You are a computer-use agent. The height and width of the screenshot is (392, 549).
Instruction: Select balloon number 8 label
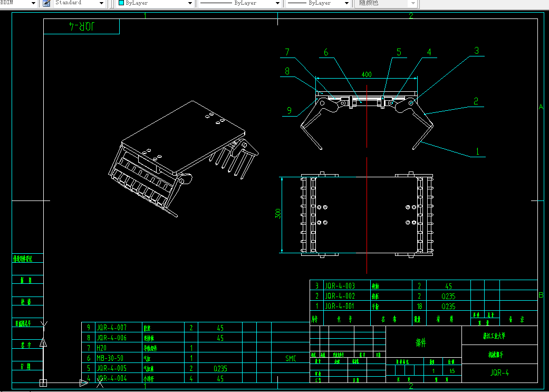[x=287, y=71]
